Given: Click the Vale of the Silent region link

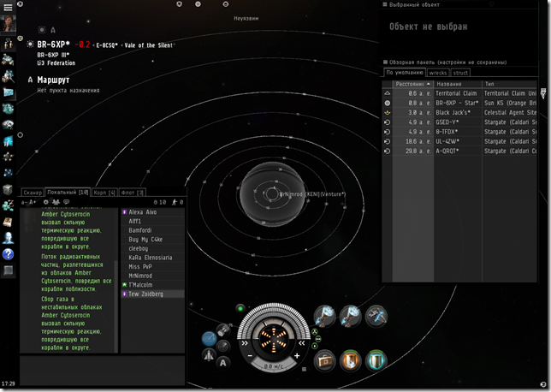Looking at the screenshot, I should [x=148, y=45].
